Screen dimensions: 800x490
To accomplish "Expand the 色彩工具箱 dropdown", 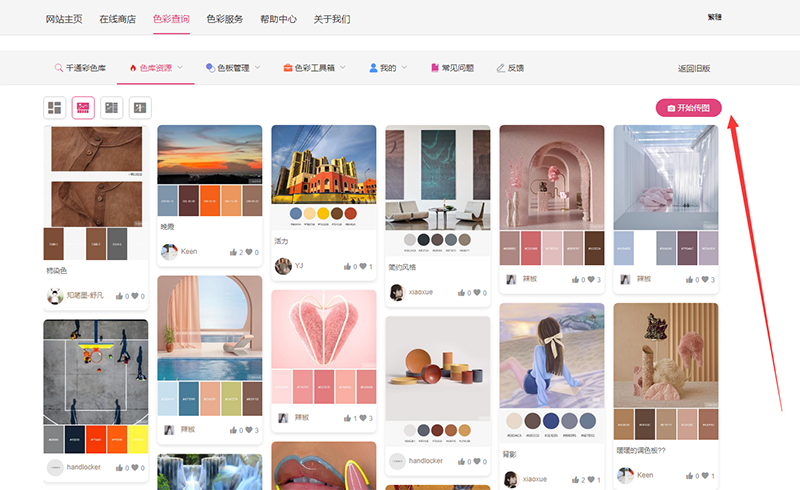I will pos(314,68).
